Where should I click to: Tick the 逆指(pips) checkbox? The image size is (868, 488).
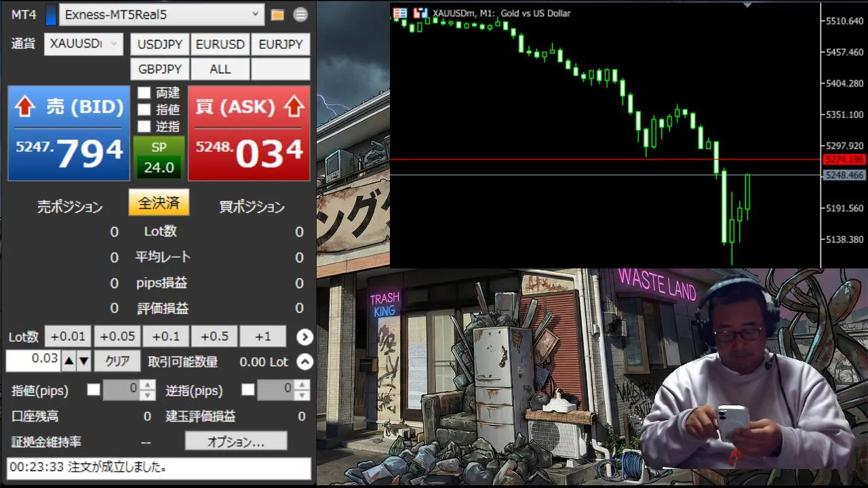(x=248, y=390)
